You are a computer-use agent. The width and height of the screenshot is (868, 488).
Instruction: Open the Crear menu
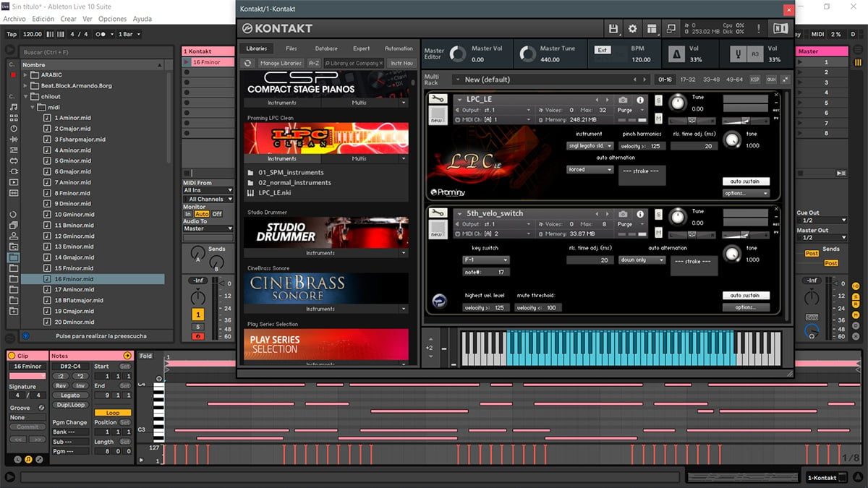[x=68, y=19]
